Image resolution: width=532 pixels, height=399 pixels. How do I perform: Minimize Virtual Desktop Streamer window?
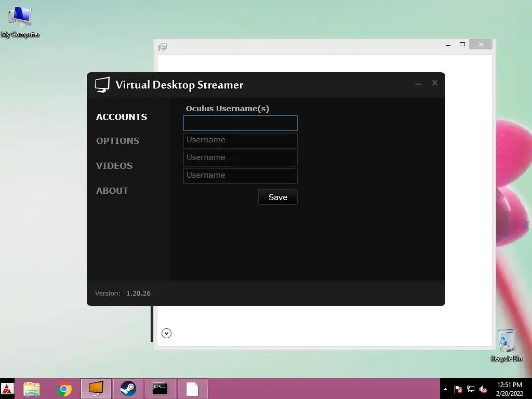click(x=418, y=83)
